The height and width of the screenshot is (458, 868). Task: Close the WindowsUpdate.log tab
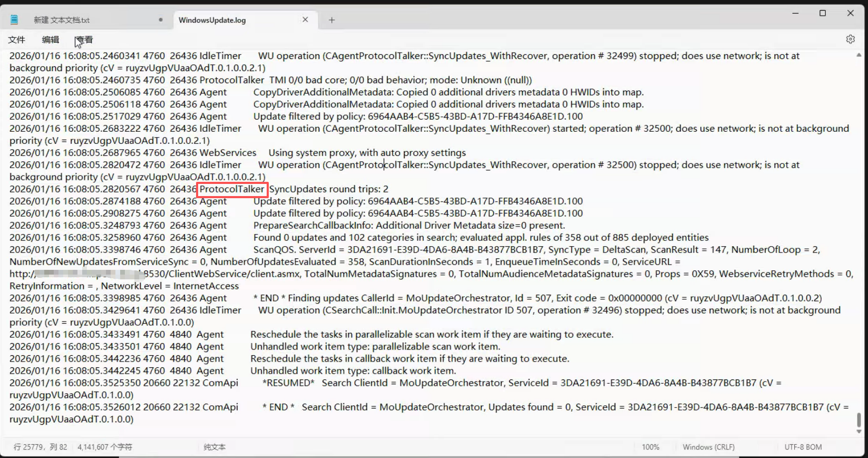305,20
